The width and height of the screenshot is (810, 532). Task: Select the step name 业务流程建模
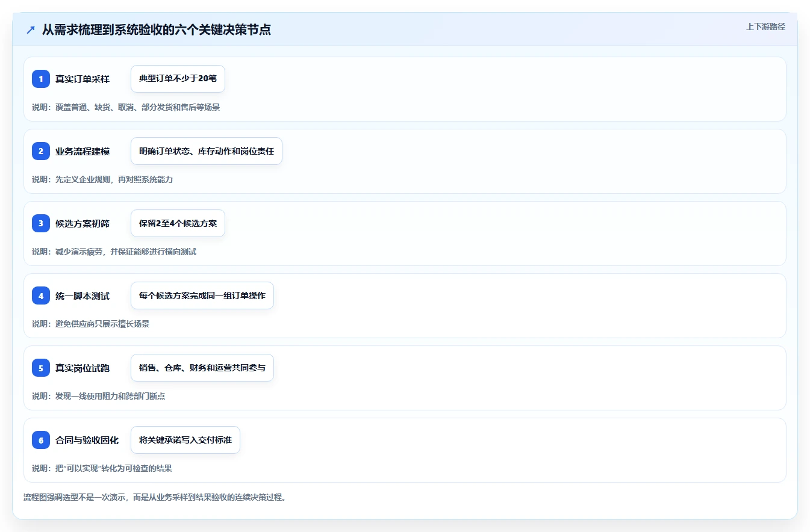tap(83, 151)
